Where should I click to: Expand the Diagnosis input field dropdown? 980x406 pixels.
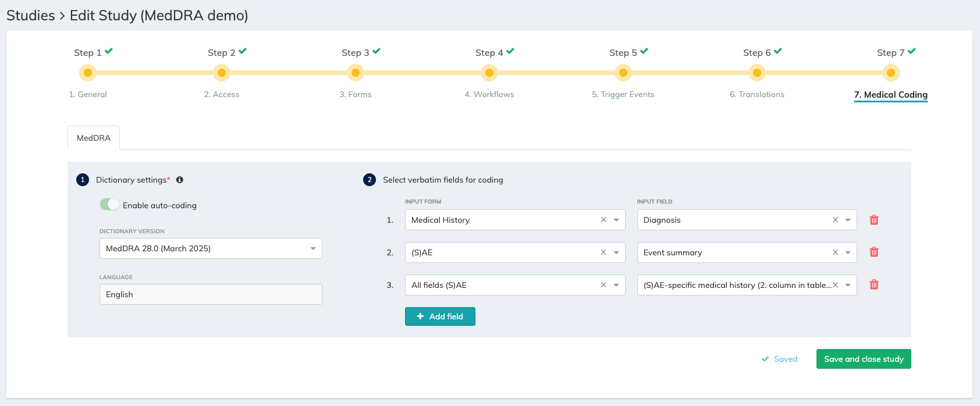coord(848,220)
